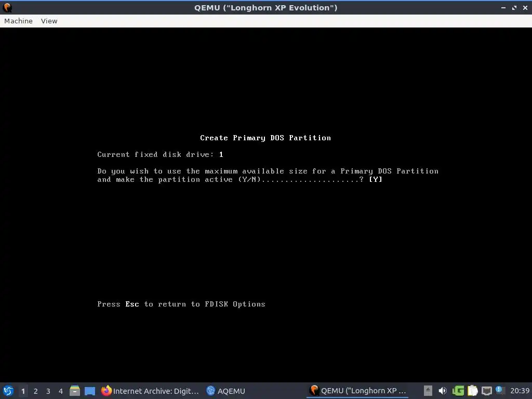The image size is (532, 399).
Task: Switch to workspace 1
Action: pyautogui.click(x=23, y=391)
